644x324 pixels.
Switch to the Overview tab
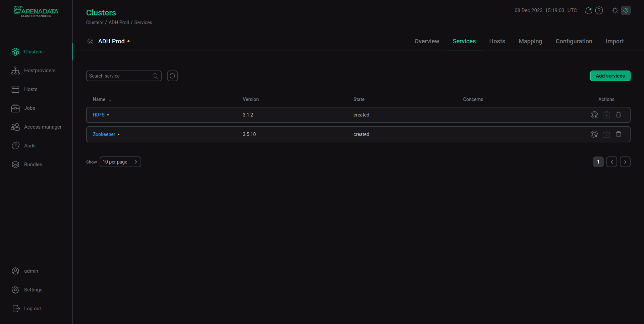point(427,41)
